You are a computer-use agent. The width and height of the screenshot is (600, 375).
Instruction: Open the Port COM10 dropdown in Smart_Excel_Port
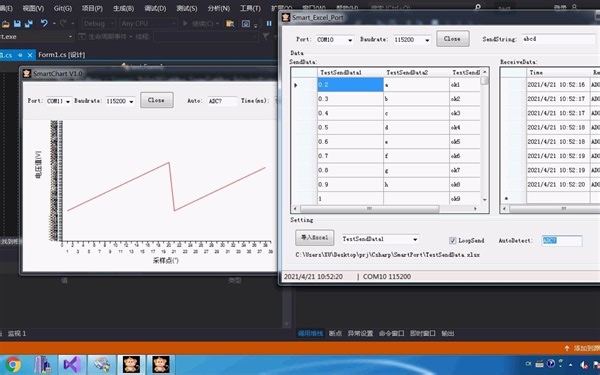[350, 40]
